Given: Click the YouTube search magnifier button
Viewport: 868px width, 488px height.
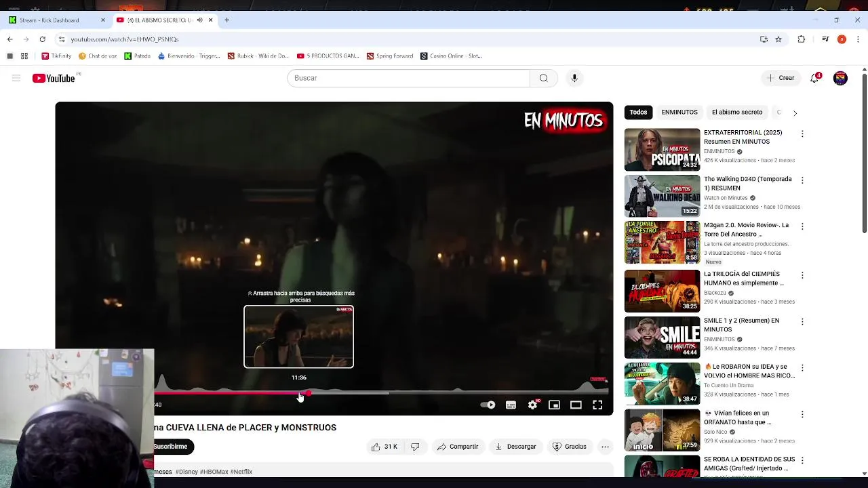Looking at the screenshot, I should 543,78.
